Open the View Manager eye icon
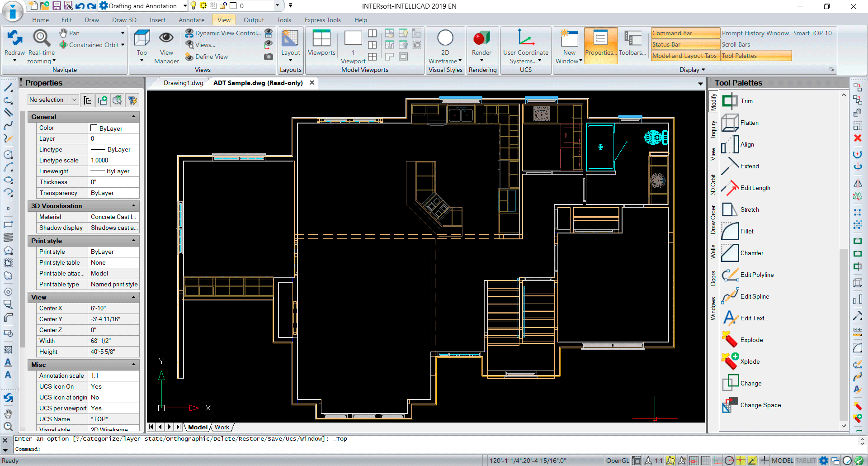 pyautogui.click(x=166, y=38)
